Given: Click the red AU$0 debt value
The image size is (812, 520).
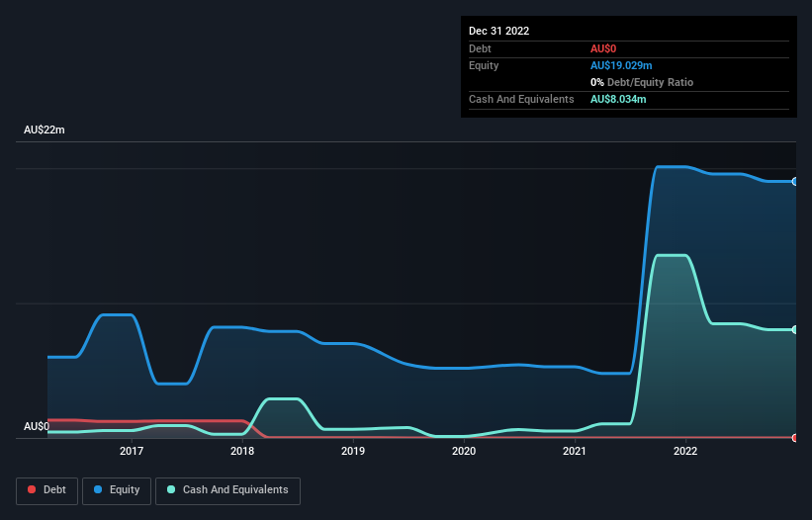Looking at the screenshot, I should pos(603,48).
